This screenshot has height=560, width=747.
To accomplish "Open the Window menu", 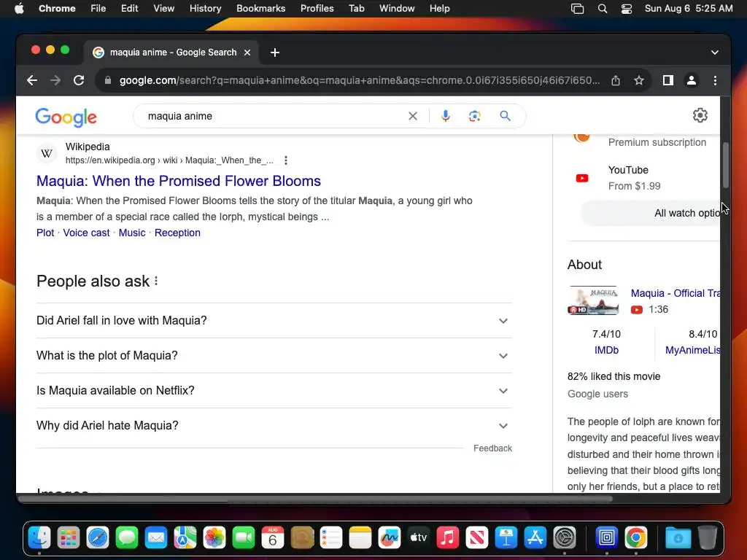I will click(x=397, y=9).
